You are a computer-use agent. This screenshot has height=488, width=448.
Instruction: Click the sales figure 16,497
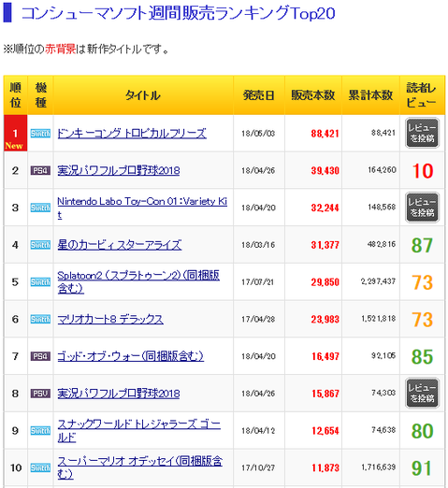click(x=325, y=356)
